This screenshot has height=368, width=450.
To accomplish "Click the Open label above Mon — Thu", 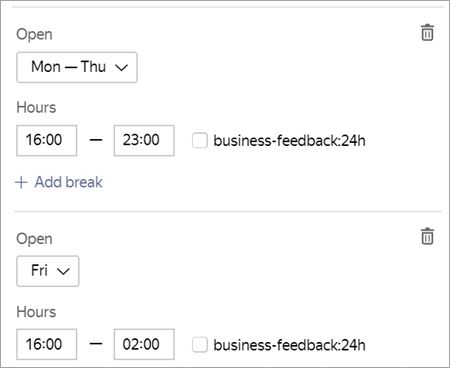I will click(x=34, y=35).
